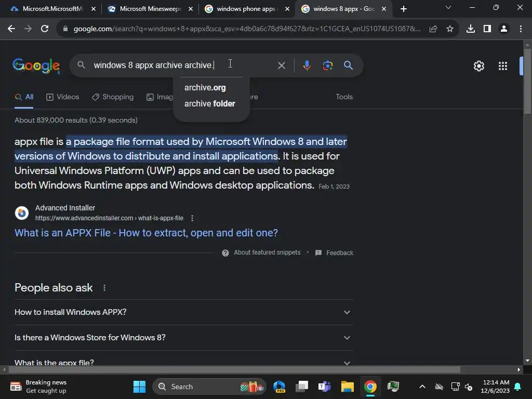The height and width of the screenshot is (399, 532).
Task: Open Breaking news widget
Action: pos(38,387)
